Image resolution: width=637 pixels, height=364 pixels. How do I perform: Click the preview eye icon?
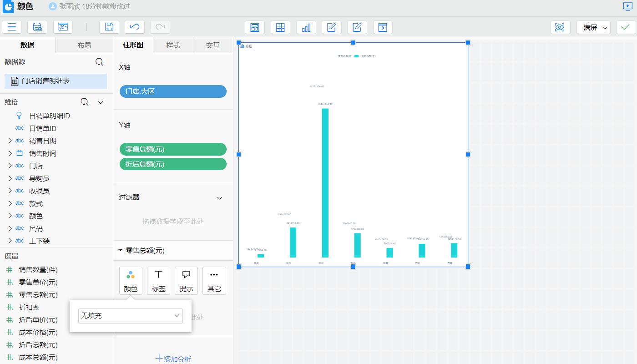pyautogui.click(x=560, y=27)
